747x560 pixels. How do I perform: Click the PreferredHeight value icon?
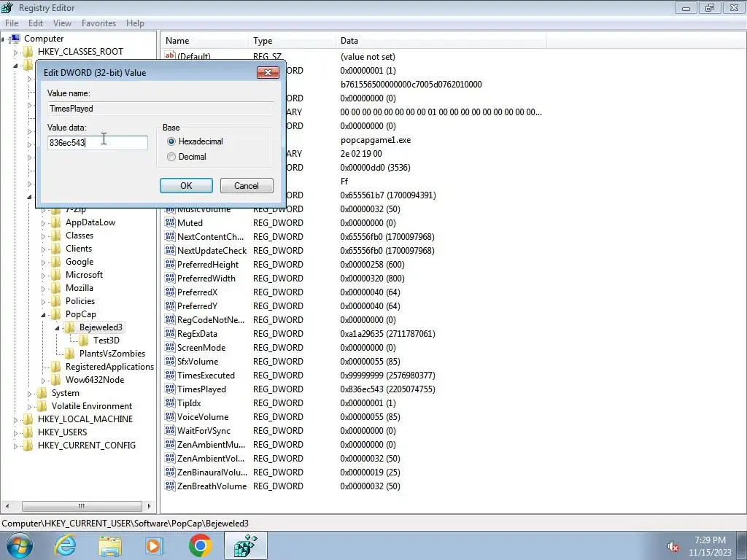170,264
